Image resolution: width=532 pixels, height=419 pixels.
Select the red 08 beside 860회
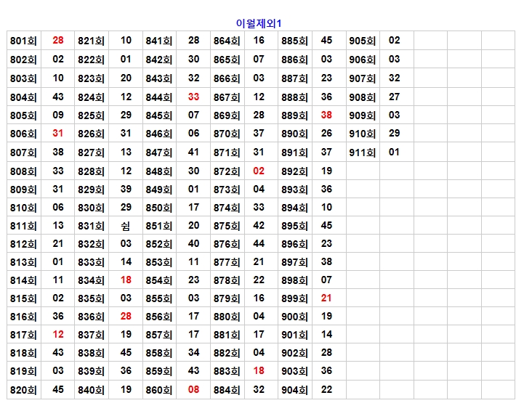click(193, 389)
